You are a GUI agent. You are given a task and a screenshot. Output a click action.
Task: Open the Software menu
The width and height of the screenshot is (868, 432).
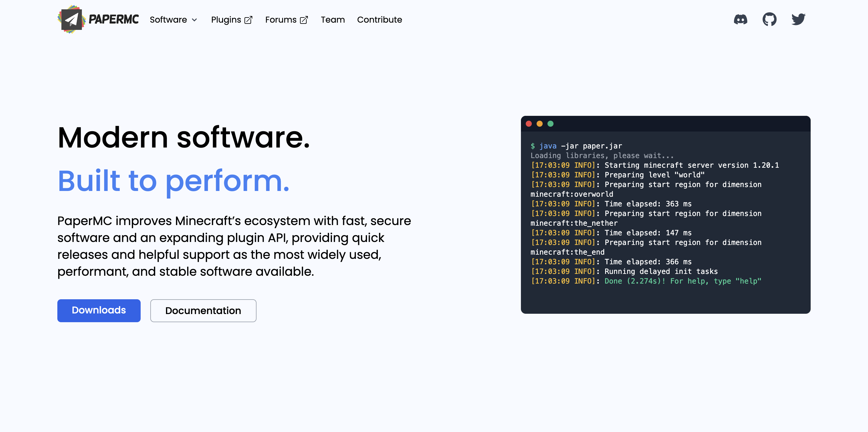[174, 20]
